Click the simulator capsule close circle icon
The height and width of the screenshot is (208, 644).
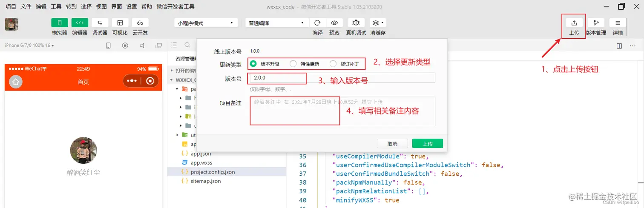point(149,81)
